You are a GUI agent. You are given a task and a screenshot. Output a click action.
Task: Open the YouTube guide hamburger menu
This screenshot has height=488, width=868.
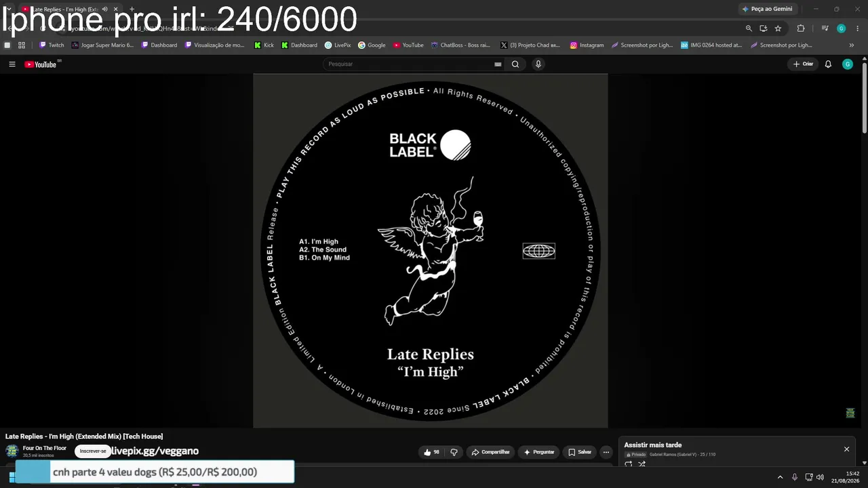pyautogui.click(x=12, y=64)
